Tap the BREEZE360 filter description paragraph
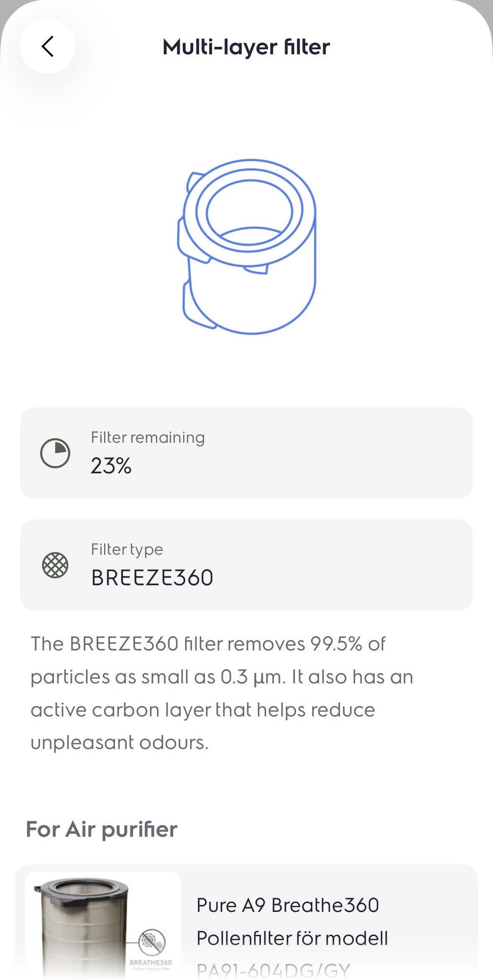 click(222, 693)
